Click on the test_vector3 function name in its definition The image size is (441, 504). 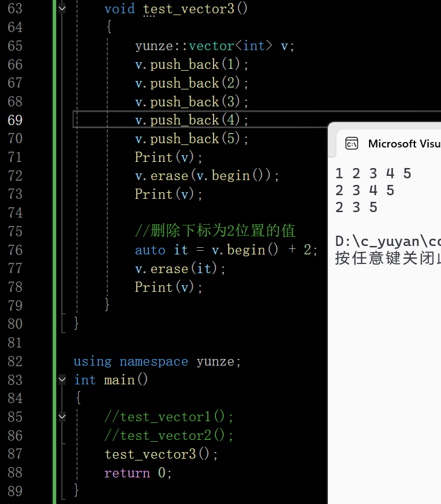tap(189, 8)
